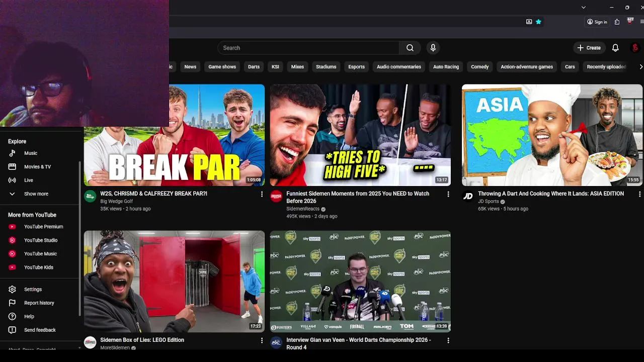Click the sidebar vertical scrollbar

click(79, 239)
